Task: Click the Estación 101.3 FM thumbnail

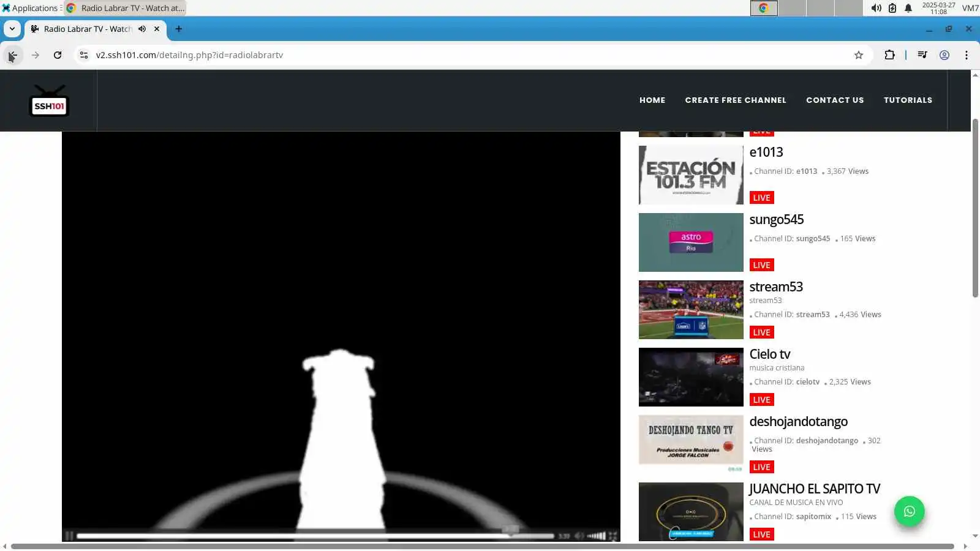Action: [x=691, y=175]
